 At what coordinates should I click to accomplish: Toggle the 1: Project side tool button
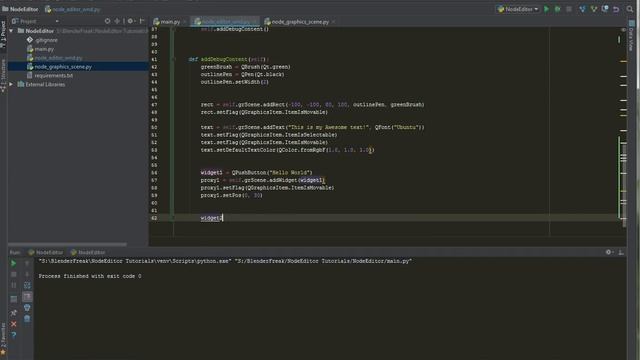point(3,35)
